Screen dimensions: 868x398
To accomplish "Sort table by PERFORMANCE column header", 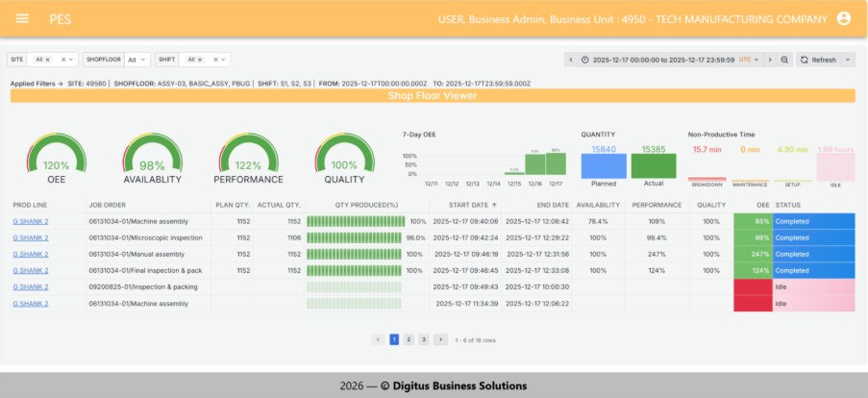I will [x=657, y=205].
